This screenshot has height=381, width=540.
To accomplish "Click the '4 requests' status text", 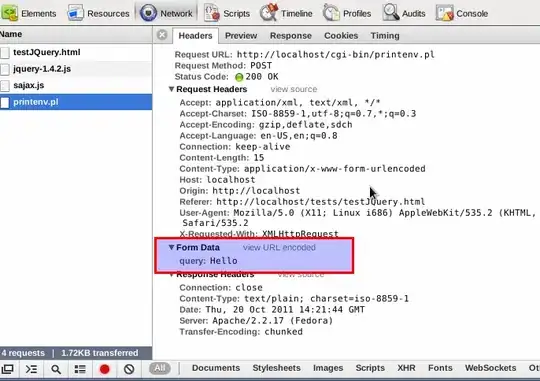I will [x=23, y=353].
